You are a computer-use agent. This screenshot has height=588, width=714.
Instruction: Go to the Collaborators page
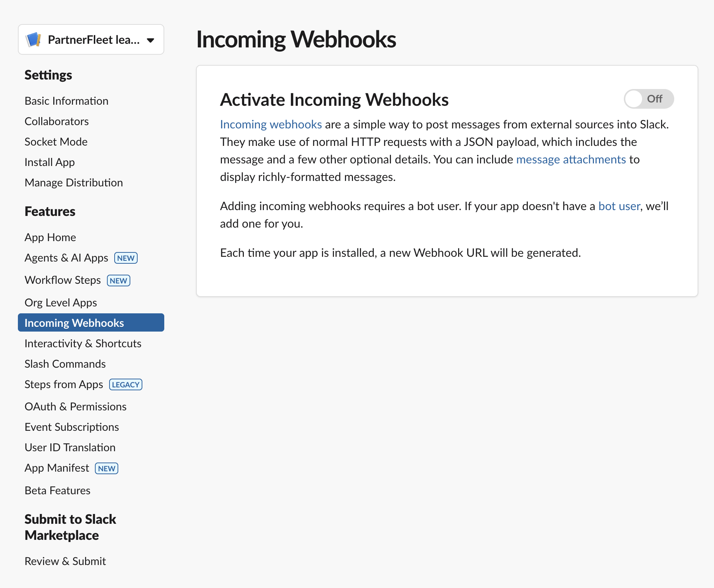(57, 121)
